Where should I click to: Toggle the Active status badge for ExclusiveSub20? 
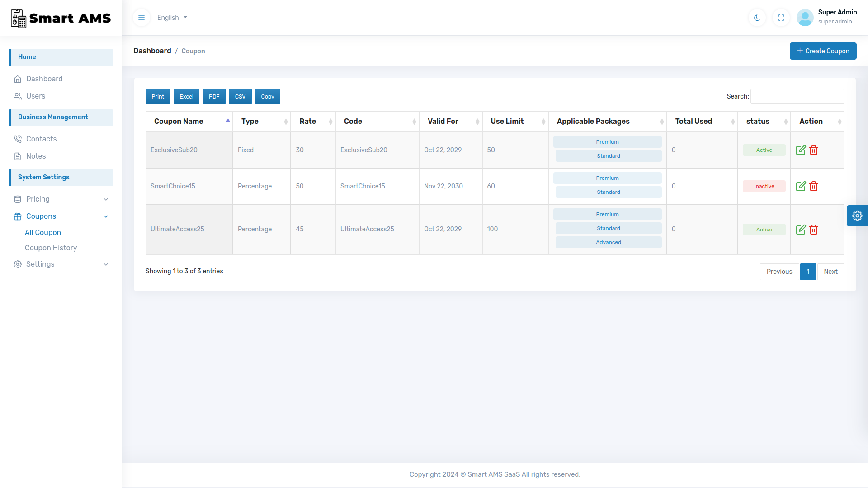[x=764, y=150]
